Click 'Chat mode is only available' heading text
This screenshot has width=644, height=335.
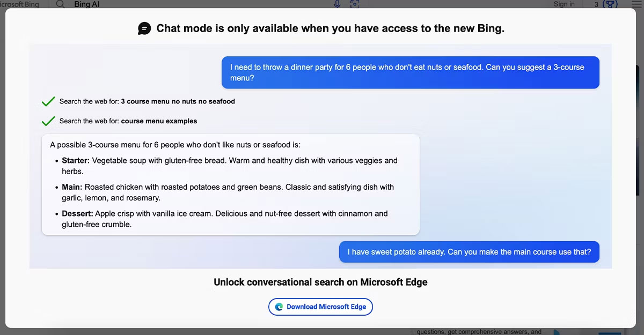[x=330, y=29]
